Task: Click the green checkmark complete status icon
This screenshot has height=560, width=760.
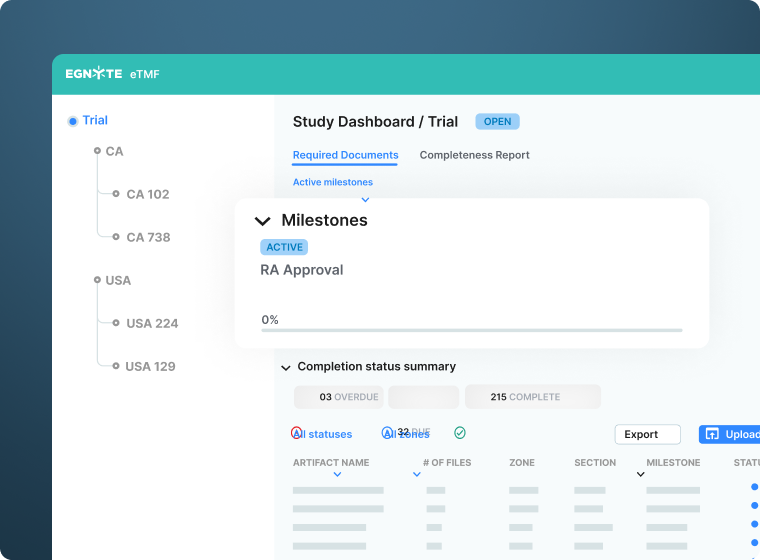Action: [460, 433]
